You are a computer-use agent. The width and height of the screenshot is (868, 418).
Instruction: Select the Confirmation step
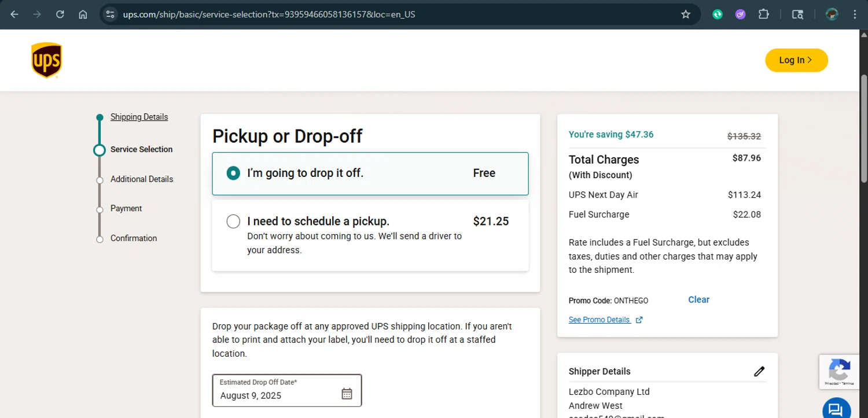pyautogui.click(x=134, y=238)
